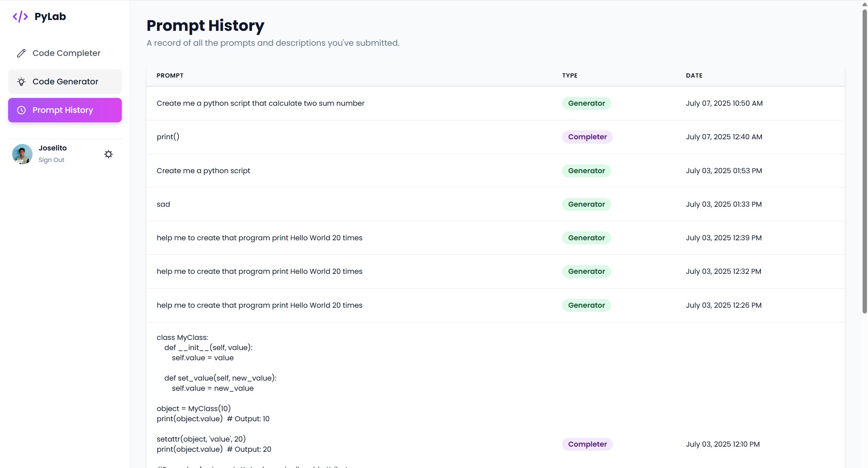This screenshot has width=868, height=468.
Task: Click Joselito's profile avatar
Action: tap(22, 154)
